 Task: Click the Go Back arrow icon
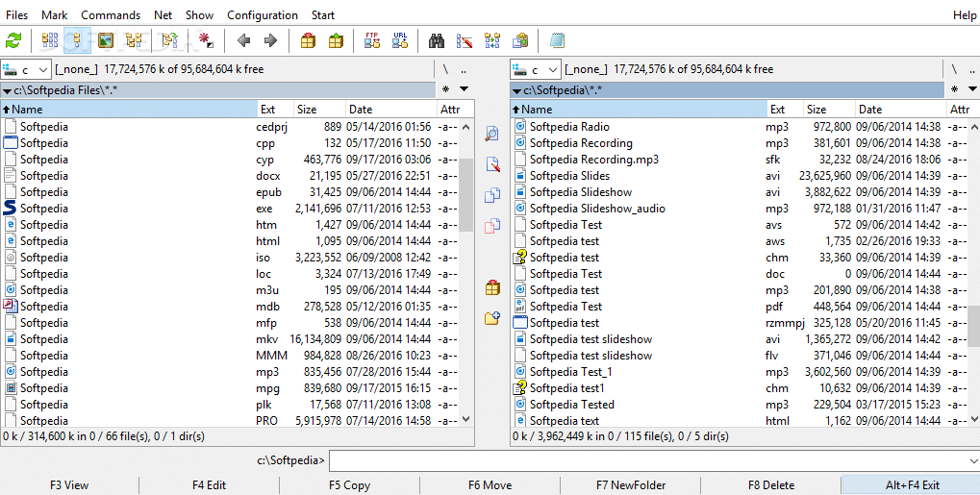(x=243, y=40)
